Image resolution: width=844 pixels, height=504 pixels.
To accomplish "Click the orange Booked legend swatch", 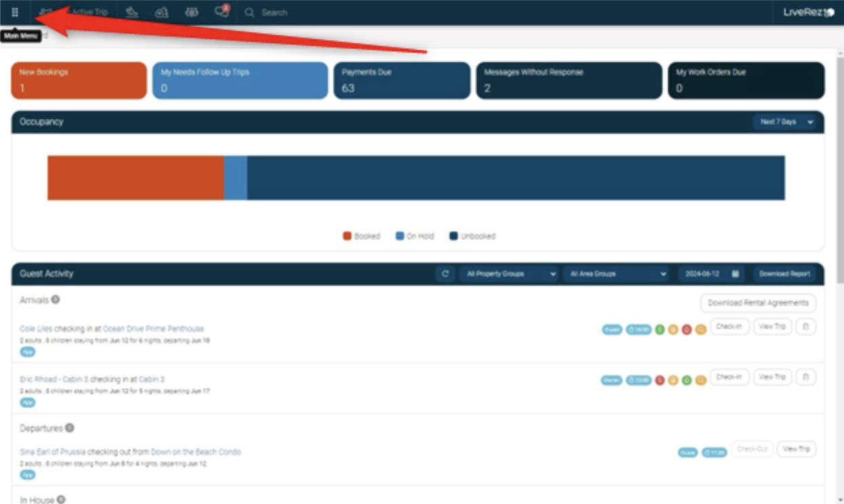I will pyautogui.click(x=347, y=236).
